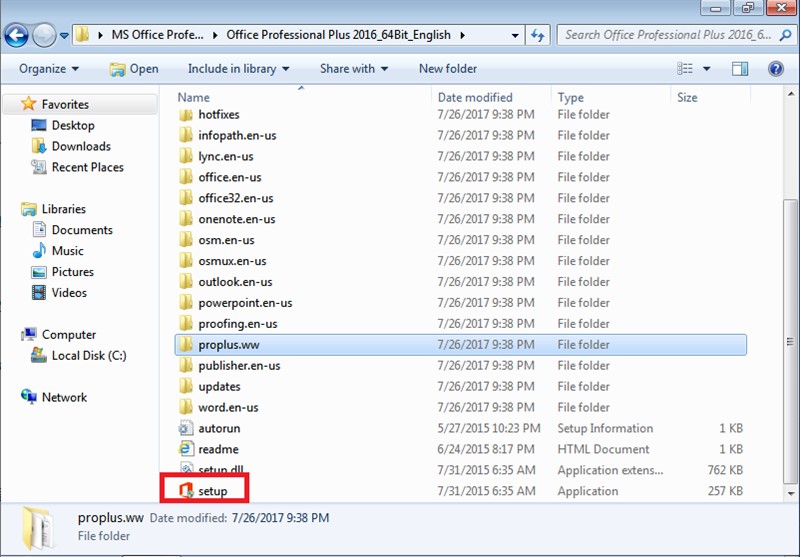Select the autorun setup information file

pos(218,428)
